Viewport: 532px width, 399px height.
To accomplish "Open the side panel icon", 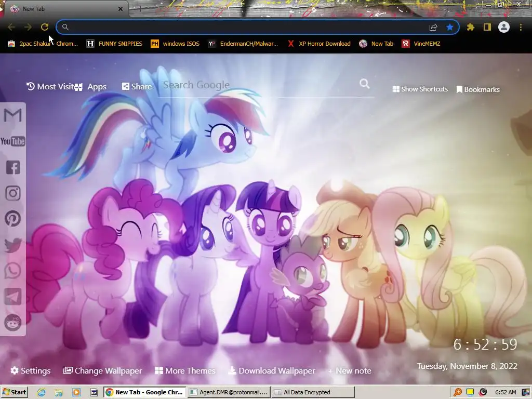I will (x=487, y=27).
